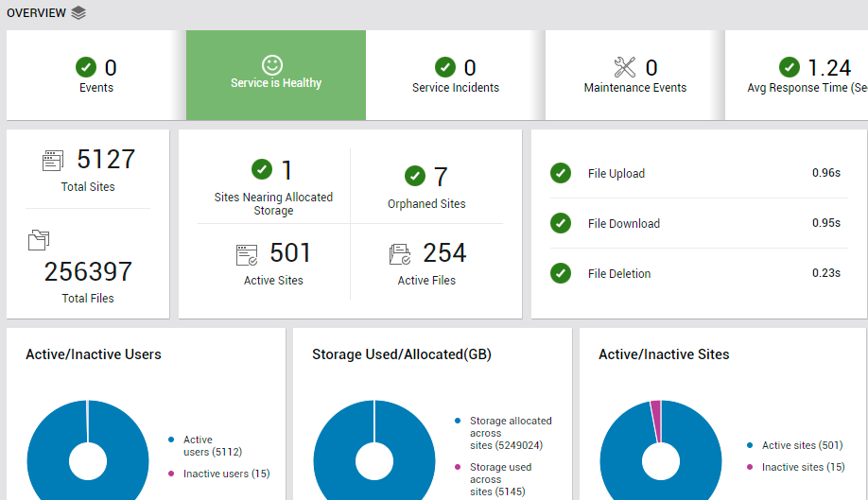Click the 0.96s upload time value
Image resolution: width=868 pixels, height=500 pixels.
[826, 173]
